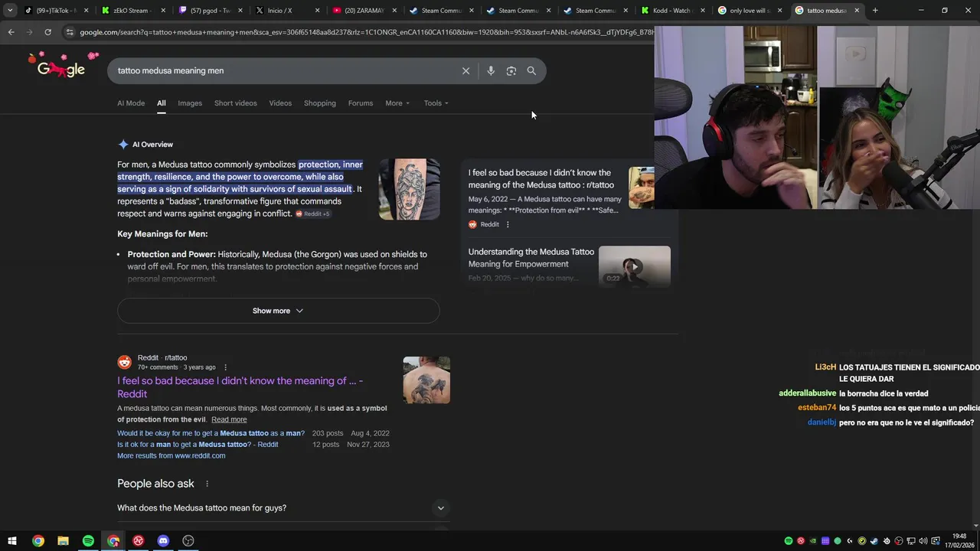Screen dimensions: 980x551
Task: Open search by image (Lens) icon
Action: coord(511,70)
